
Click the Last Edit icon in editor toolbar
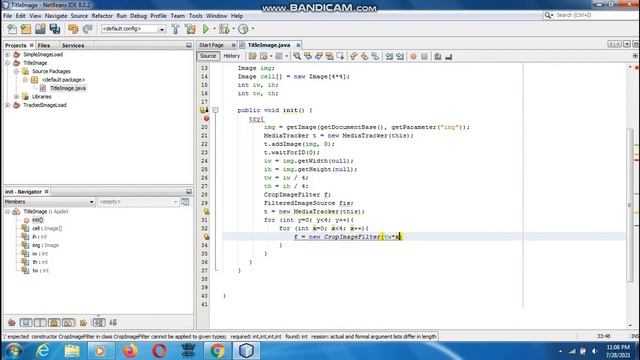point(253,56)
